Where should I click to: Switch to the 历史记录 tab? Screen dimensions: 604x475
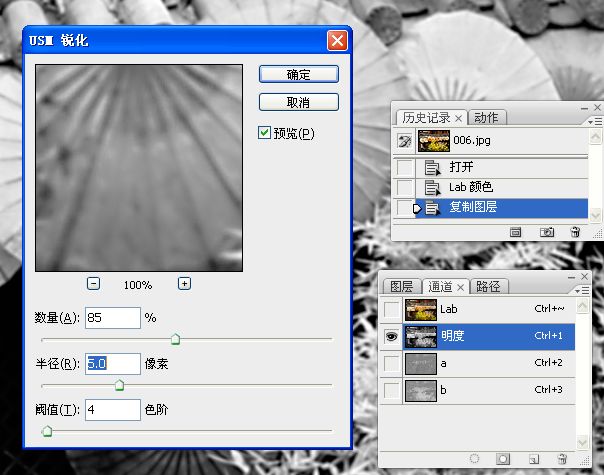pos(426,117)
